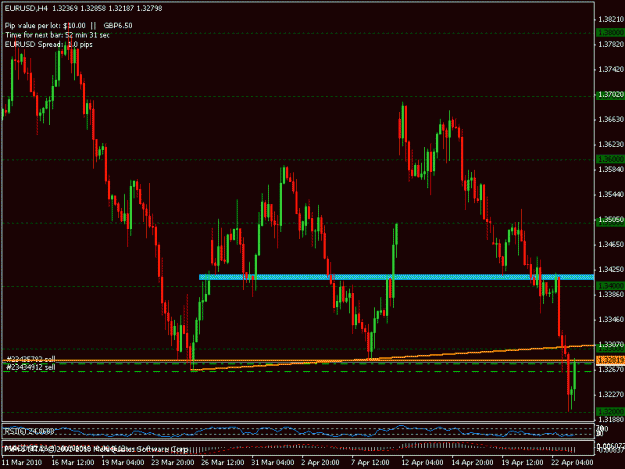
Task: Click the '11 Mar 2010' time axis label
Action: click(22, 463)
